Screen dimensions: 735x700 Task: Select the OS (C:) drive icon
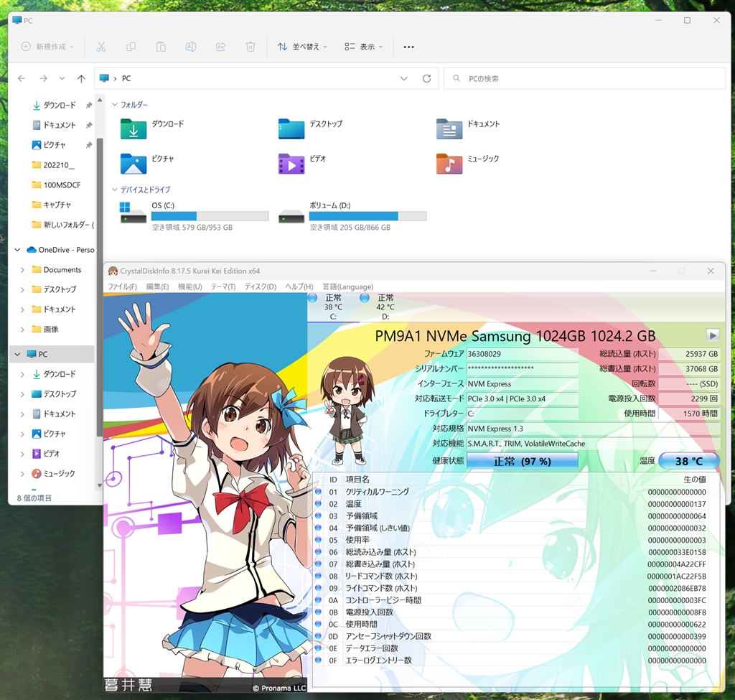(x=133, y=213)
